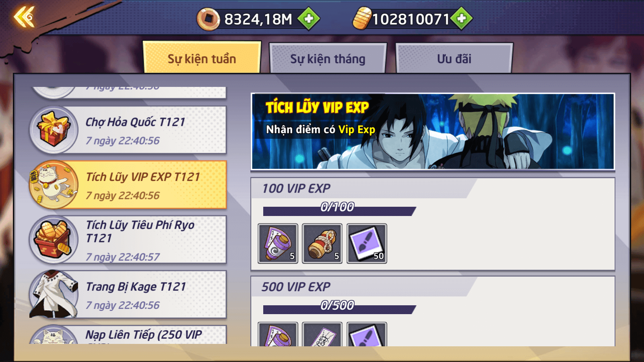Image resolution: width=644 pixels, height=362 pixels.
Task: Open the Ưu đãi tab
Action: (x=454, y=59)
